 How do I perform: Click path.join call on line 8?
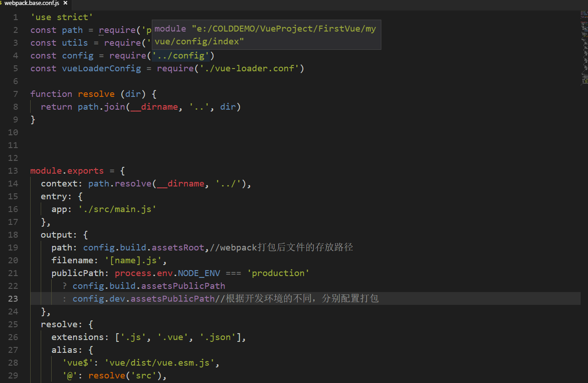(102, 106)
